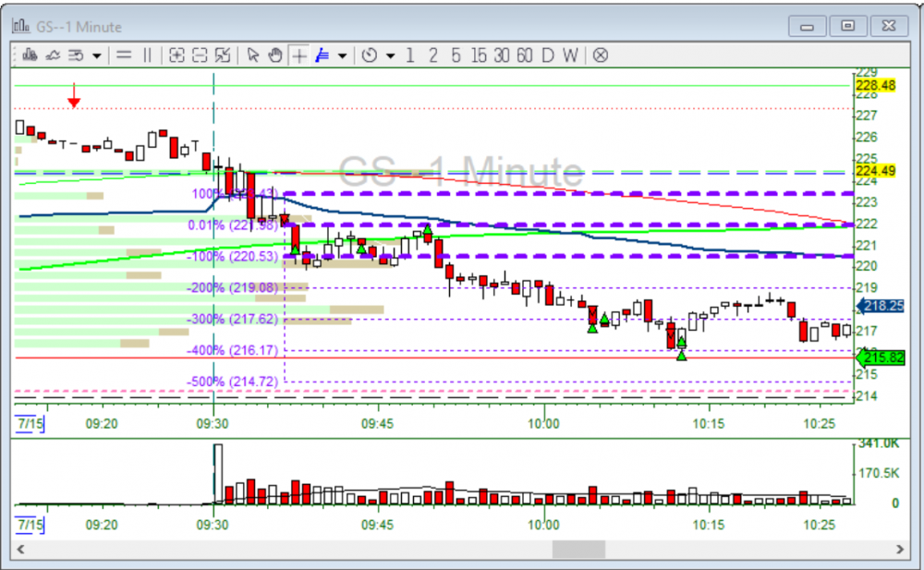The width and height of the screenshot is (924, 570).
Task: Click the fit-to-window zoom icon
Action: (x=222, y=55)
